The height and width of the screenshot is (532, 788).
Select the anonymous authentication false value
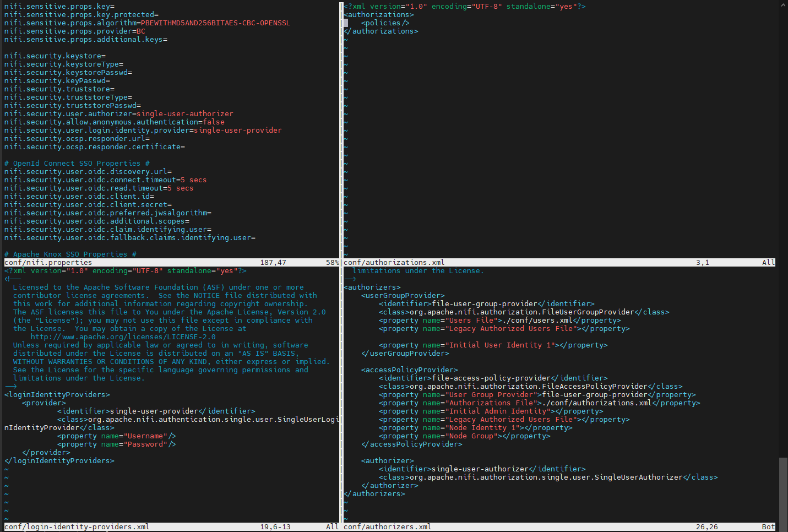pyautogui.click(x=214, y=122)
